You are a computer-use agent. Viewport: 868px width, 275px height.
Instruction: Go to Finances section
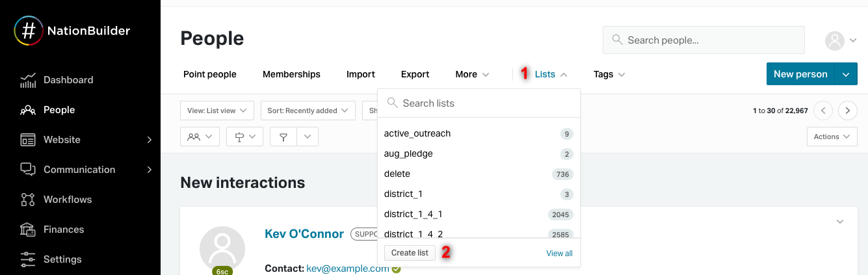[63, 229]
